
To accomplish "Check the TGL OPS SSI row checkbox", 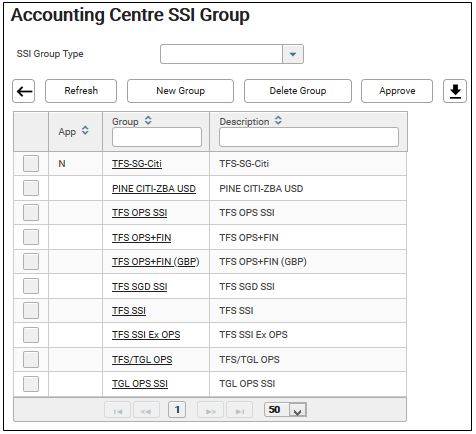I will click(31, 384).
